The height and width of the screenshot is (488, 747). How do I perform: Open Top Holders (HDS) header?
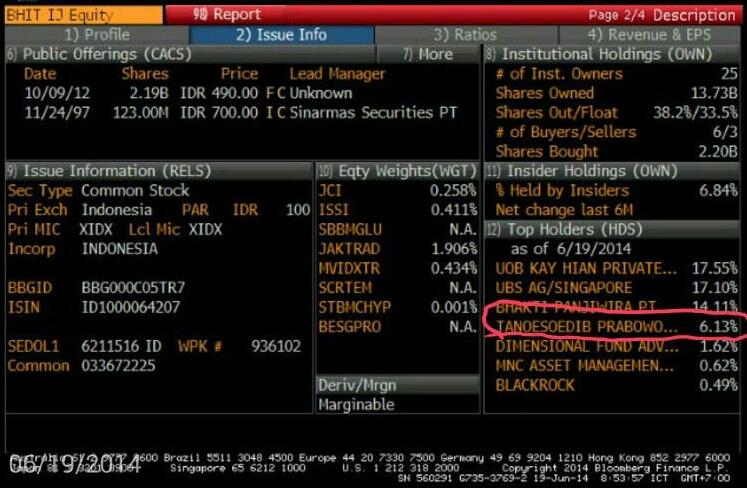612,230
